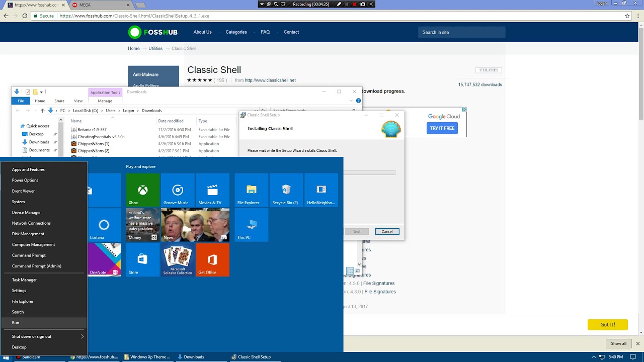
Task: Open the Money tile
Action: point(143,225)
